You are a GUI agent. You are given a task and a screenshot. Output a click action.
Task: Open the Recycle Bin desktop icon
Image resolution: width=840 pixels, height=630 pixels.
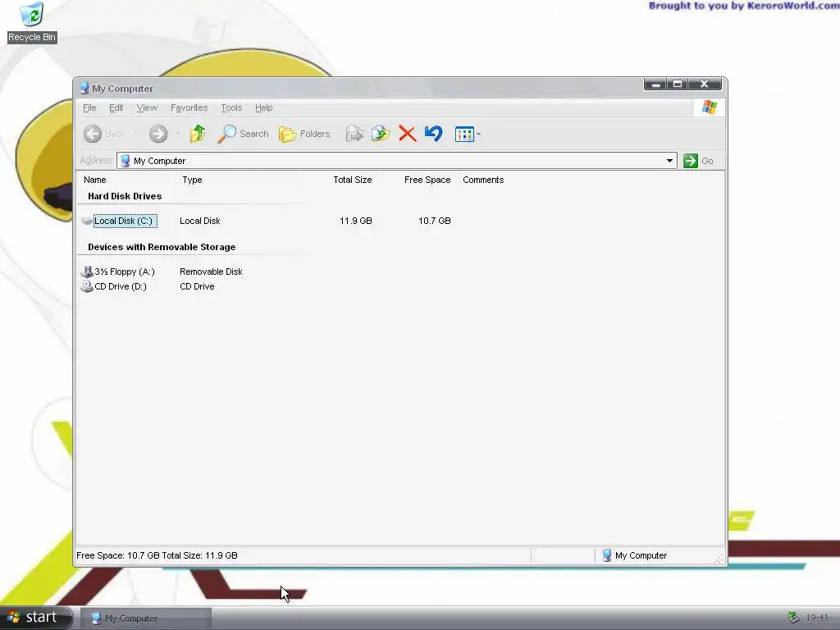32,22
